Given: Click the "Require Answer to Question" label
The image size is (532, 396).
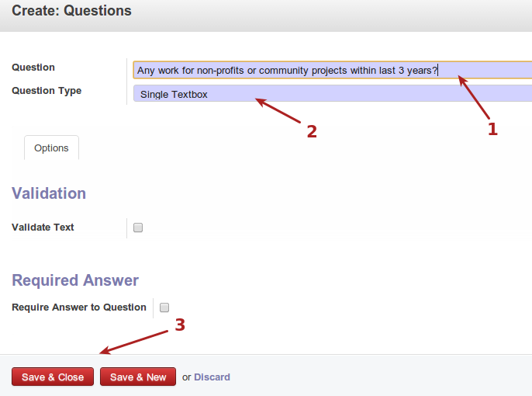Looking at the screenshot, I should (x=79, y=307).
